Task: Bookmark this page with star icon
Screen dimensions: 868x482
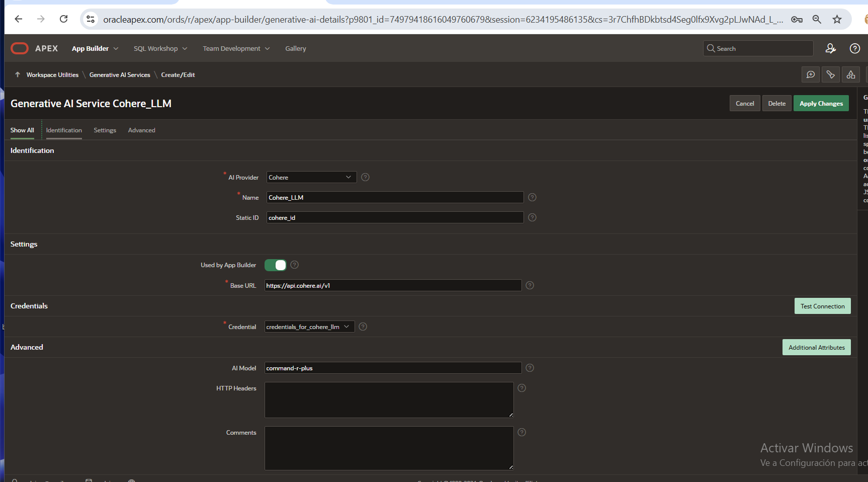Action: pyautogui.click(x=837, y=19)
